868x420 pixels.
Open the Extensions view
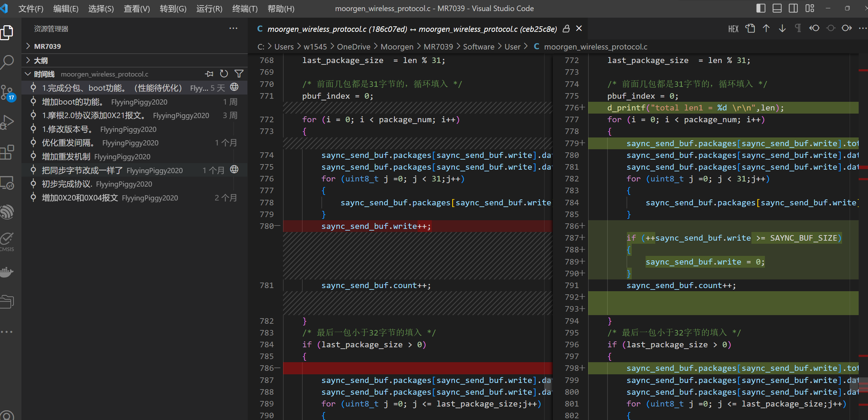7,152
